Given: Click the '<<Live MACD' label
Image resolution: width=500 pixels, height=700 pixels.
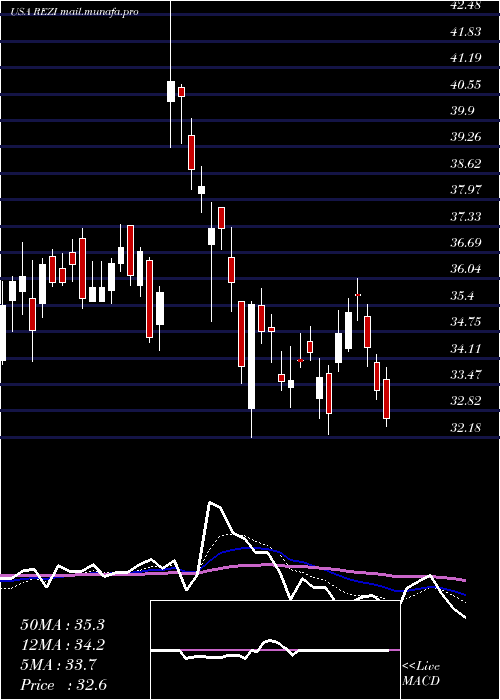Looking at the screenshot, I should (x=421, y=674).
